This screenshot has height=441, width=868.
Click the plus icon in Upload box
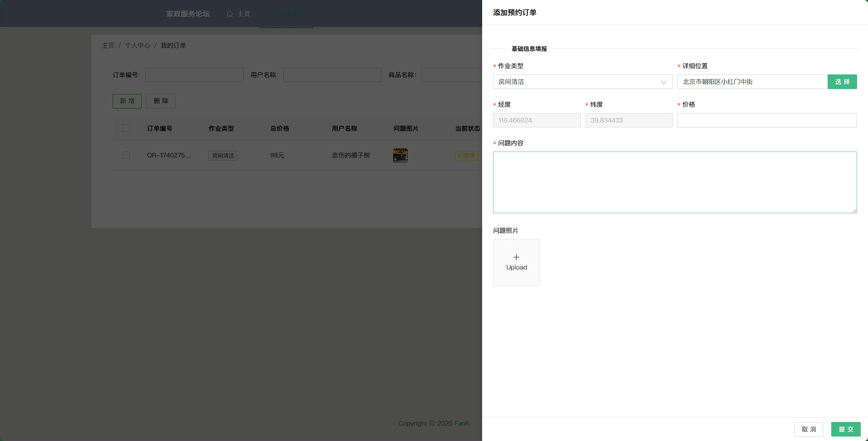pos(516,257)
